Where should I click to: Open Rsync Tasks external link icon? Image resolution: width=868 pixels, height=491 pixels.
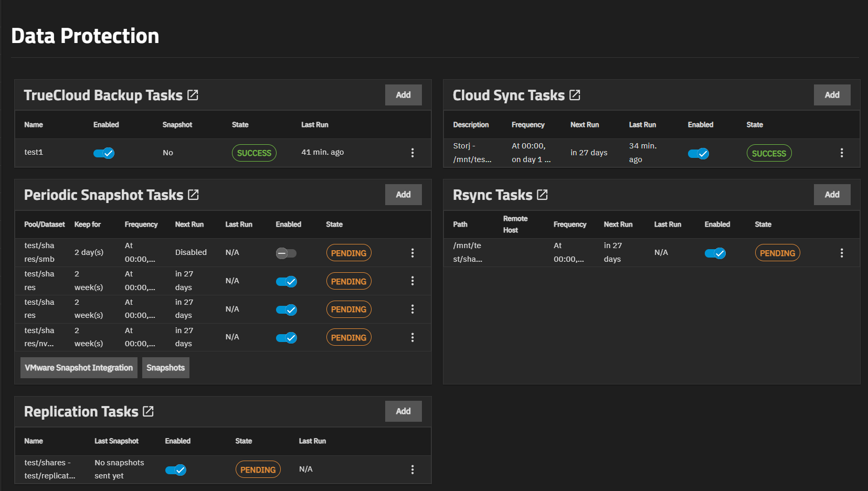click(x=542, y=195)
